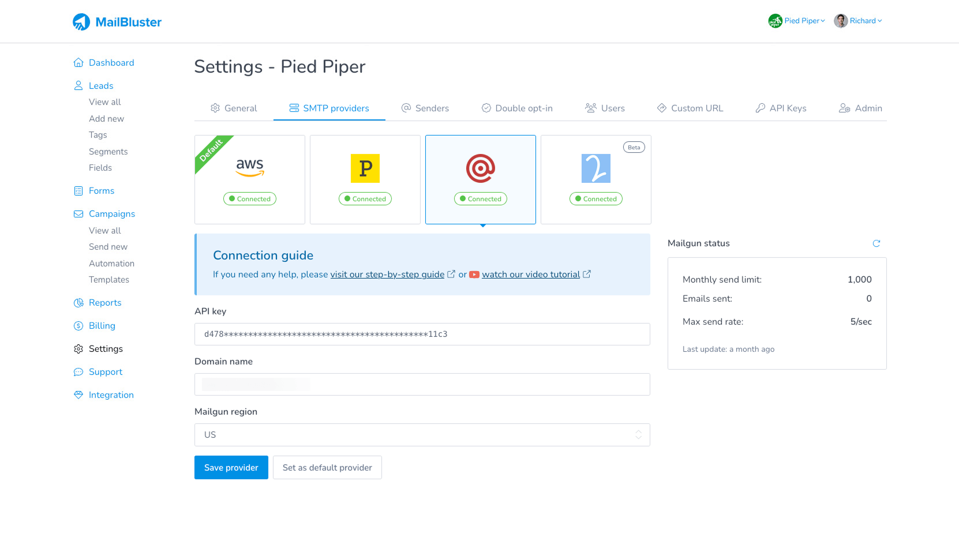The image size is (959, 560).
Task: Select the Beta provider card
Action: point(596,179)
